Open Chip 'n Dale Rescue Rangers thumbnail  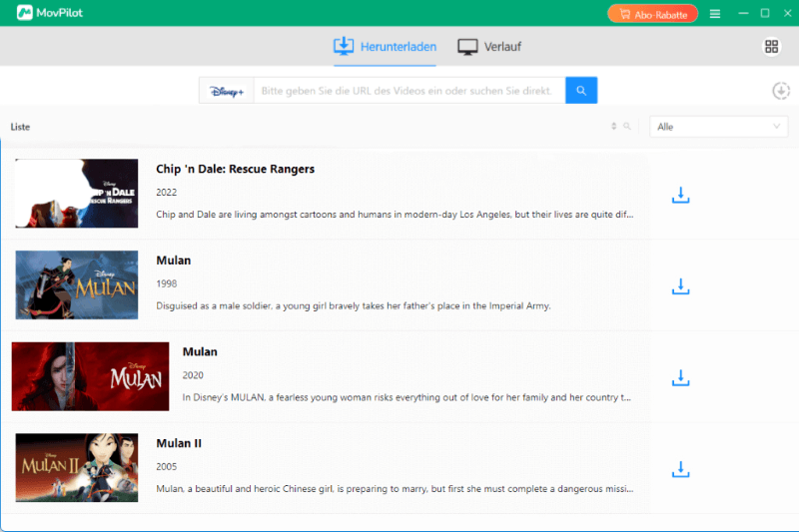point(77,193)
